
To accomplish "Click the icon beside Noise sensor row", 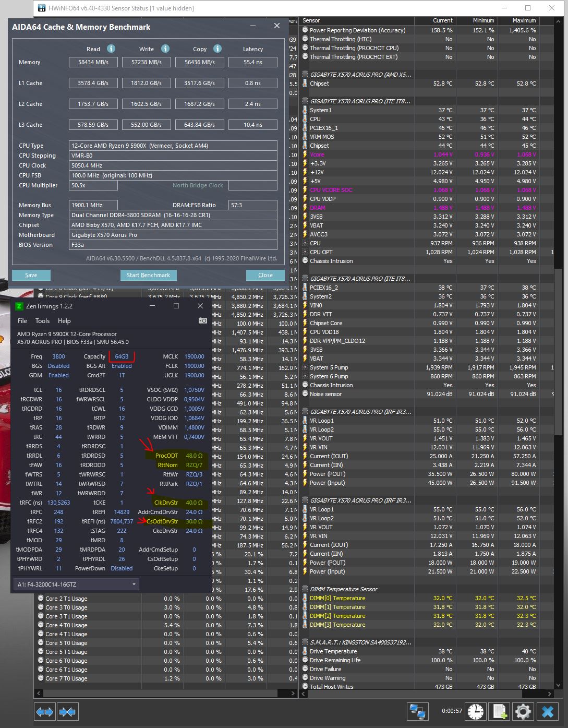I will [305, 394].
